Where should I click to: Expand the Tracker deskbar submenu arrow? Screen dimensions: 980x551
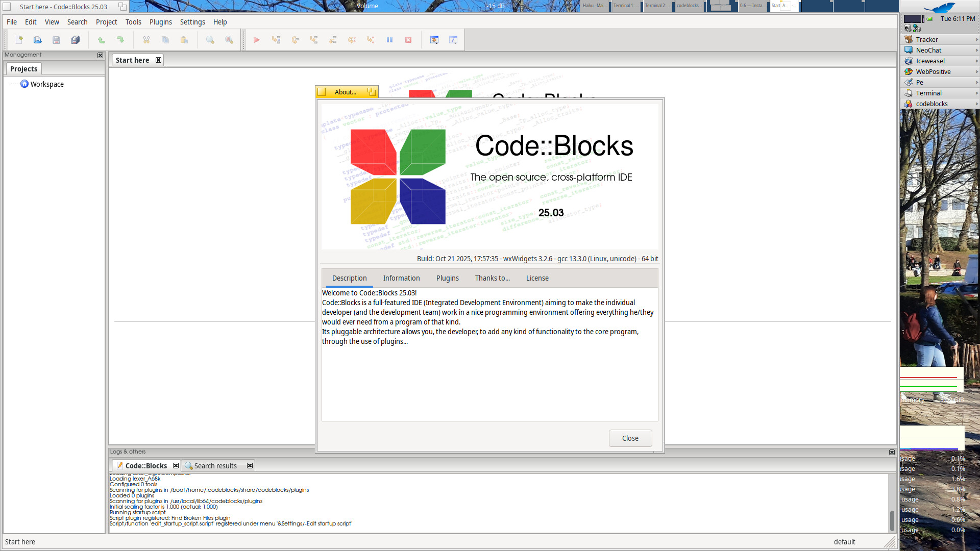coord(976,40)
